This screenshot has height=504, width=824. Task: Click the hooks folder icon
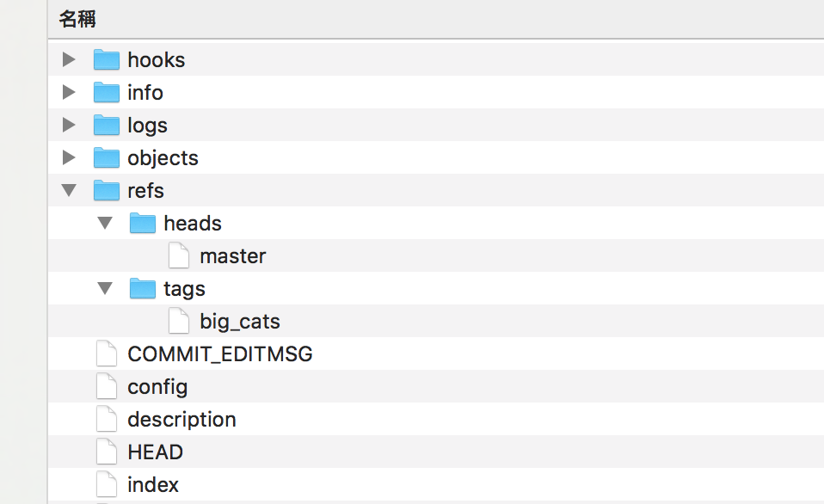click(x=106, y=59)
